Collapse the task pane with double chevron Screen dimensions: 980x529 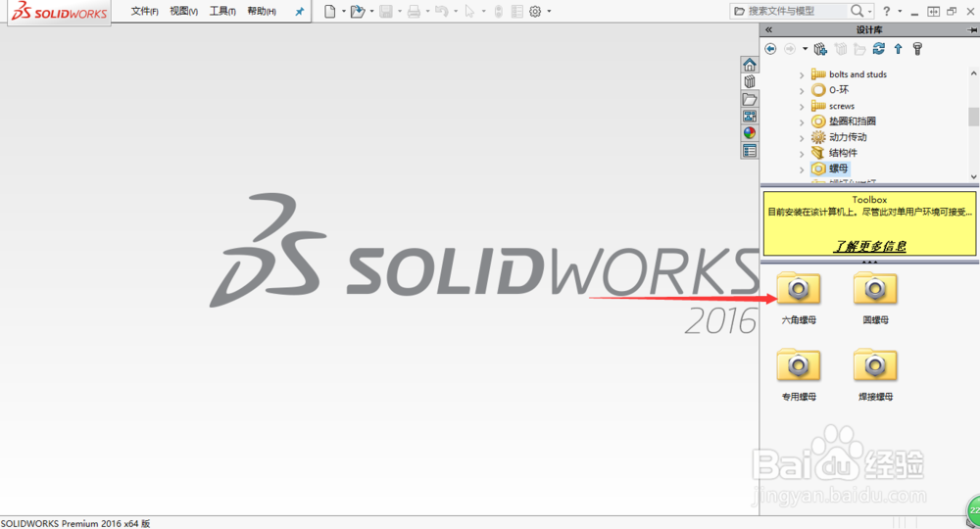tap(768, 29)
